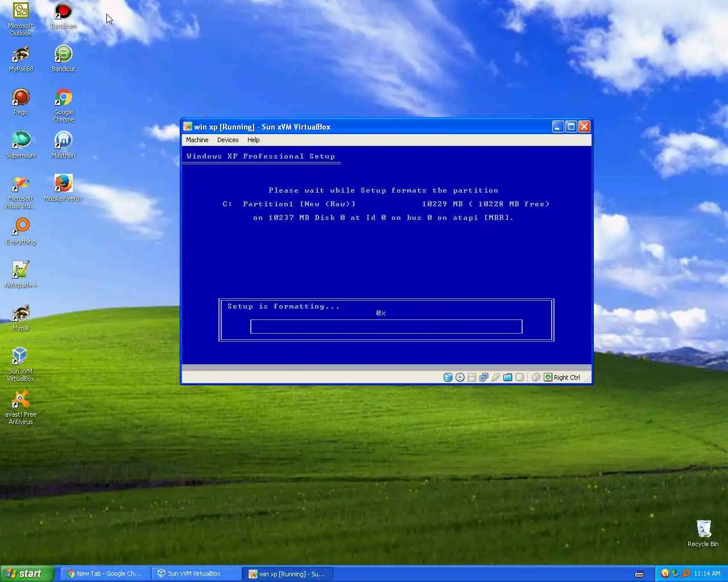Select the Mypal desktop shortcut

click(20, 318)
